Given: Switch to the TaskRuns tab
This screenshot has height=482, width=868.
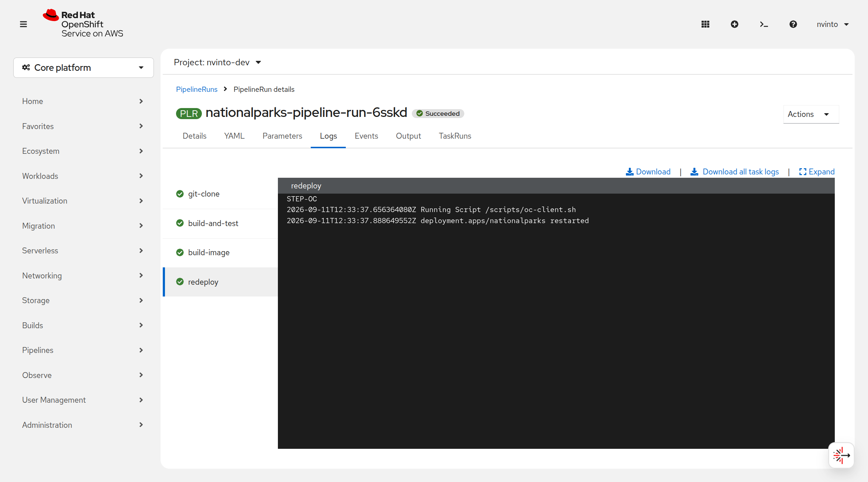Looking at the screenshot, I should (x=455, y=136).
